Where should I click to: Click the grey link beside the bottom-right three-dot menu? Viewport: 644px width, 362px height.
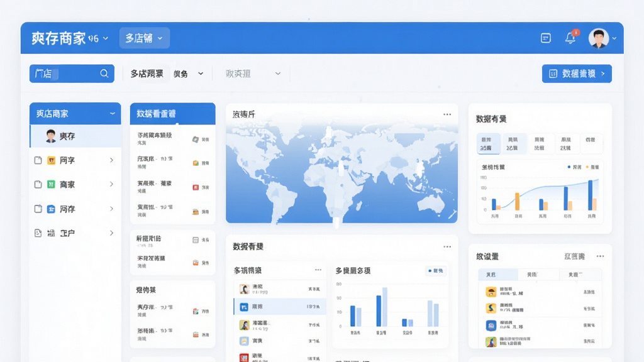coord(574,256)
